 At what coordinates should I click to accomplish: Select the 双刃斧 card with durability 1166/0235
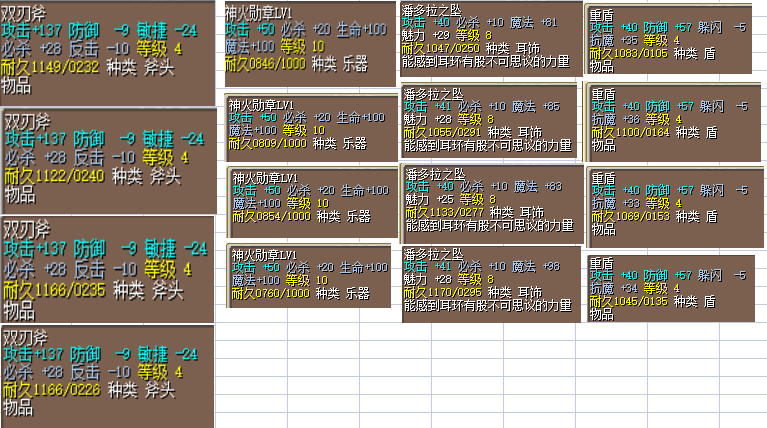(108, 268)
